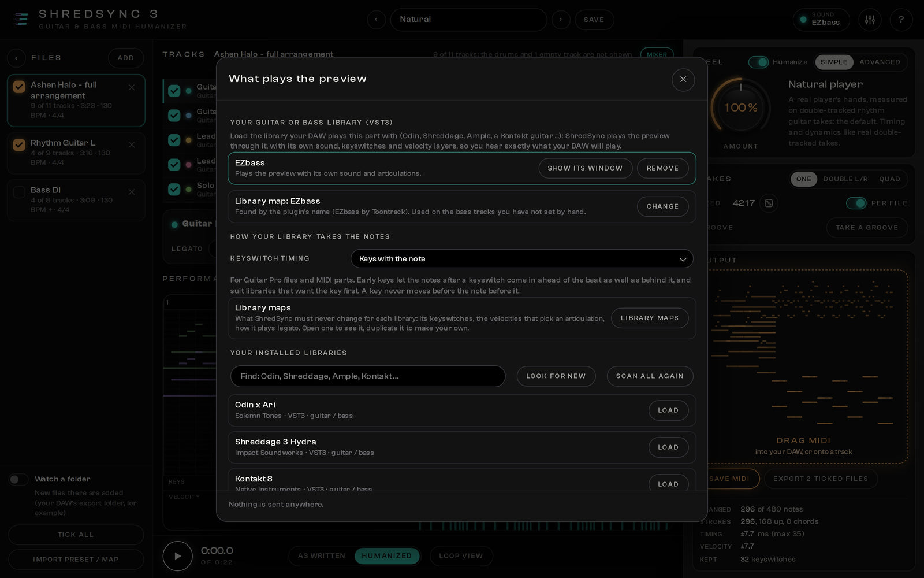Enable the Watch a folder switch
Viewport: 924px width, 578px height.
pos(18,479)
